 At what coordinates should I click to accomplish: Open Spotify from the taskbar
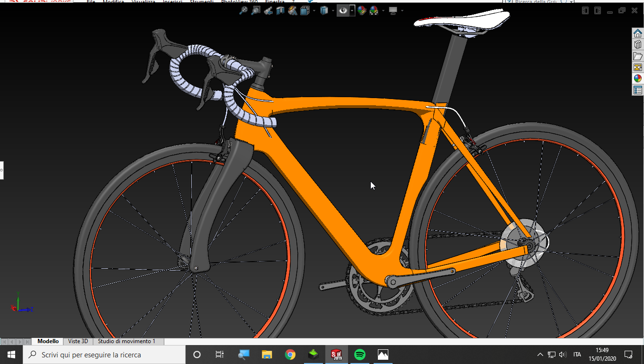tap(360, 355)
